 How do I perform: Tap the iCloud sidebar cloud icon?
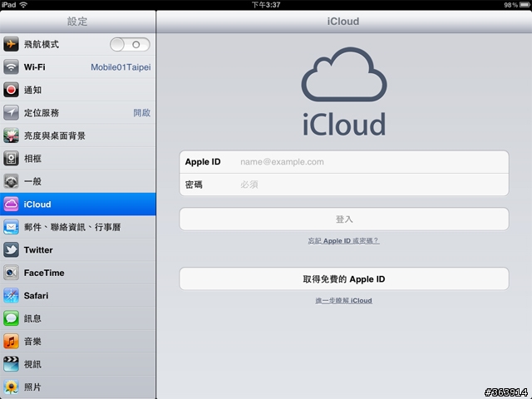(x=11, y=204)
